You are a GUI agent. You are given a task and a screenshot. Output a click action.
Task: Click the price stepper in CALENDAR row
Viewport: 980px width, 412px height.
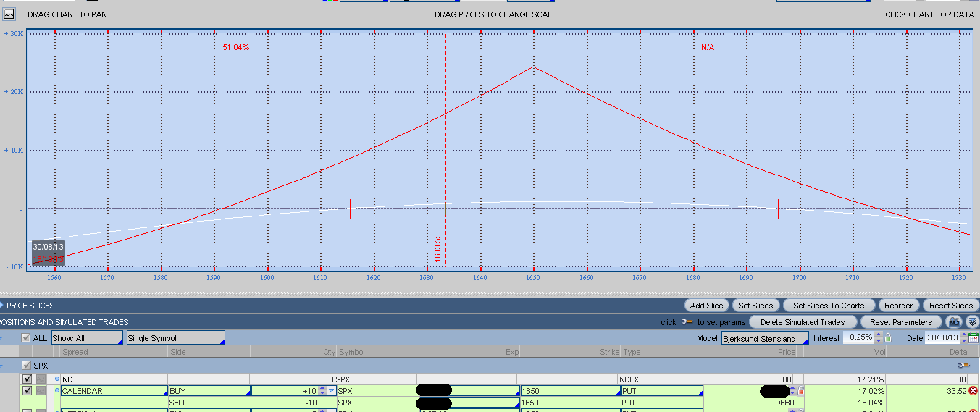pos(792,391)
